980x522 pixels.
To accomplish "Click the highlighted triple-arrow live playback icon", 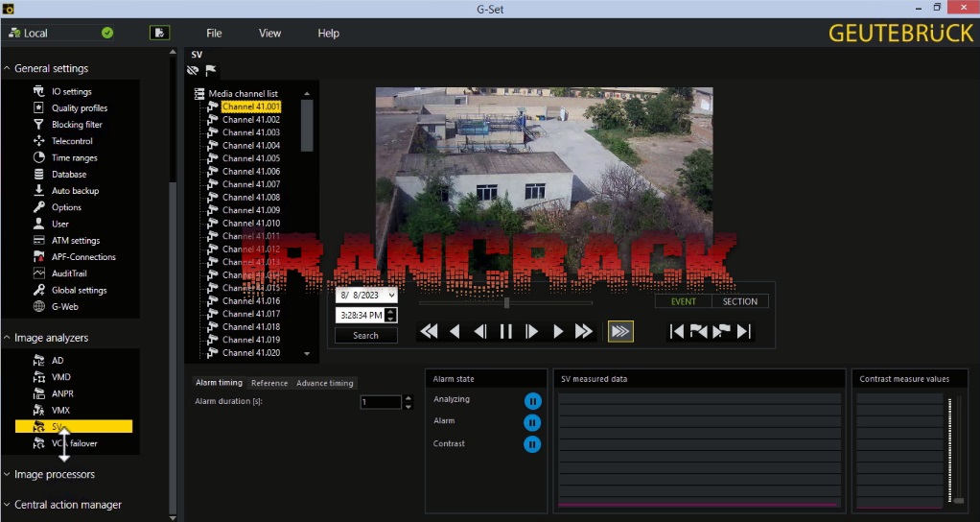I will tap(620, 331).
